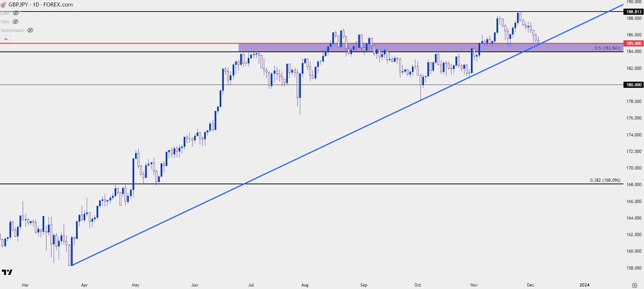Screen dimensions: 644x289
Task: Click the Aug label on time axis
Action: (305, 285)
